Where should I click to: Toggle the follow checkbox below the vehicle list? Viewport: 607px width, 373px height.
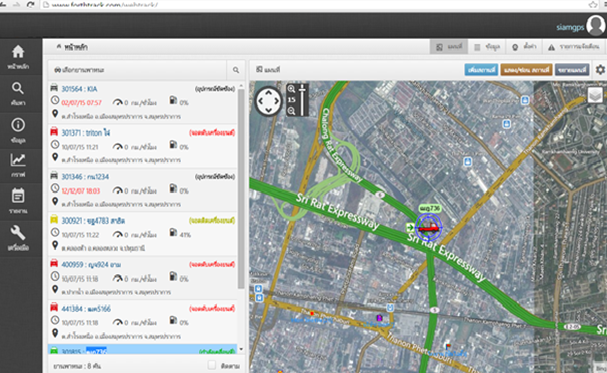[212, 365]
